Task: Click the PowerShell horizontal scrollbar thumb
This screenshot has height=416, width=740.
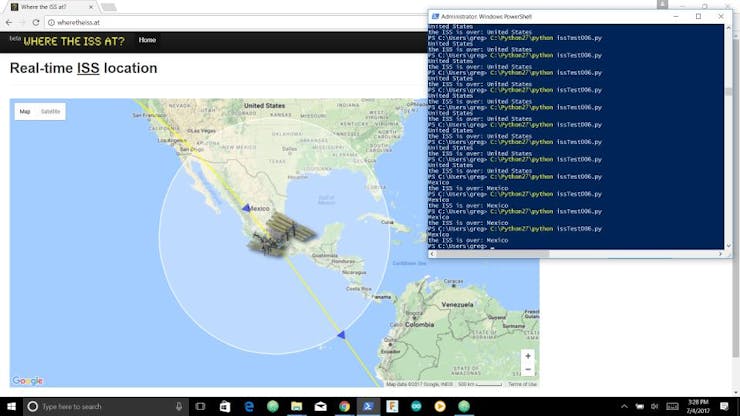Action: [x=493, y=254]
